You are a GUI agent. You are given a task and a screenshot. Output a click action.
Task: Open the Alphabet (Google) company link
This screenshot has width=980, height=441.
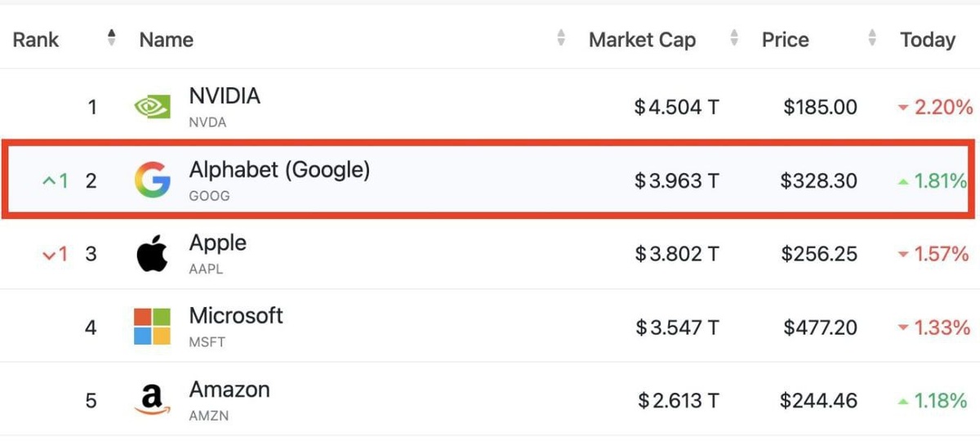click(279, 170)
